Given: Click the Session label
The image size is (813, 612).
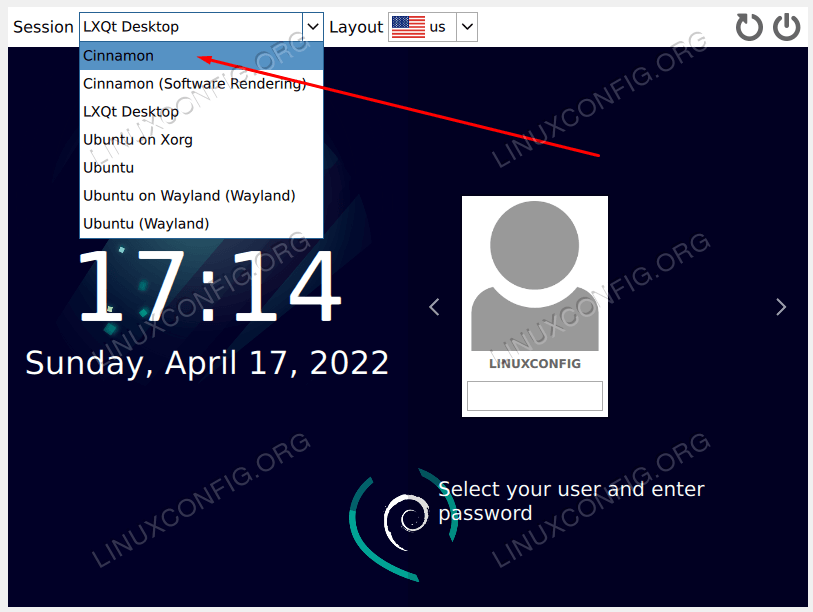Looking at the screenshot, I should tap(43, 27).
